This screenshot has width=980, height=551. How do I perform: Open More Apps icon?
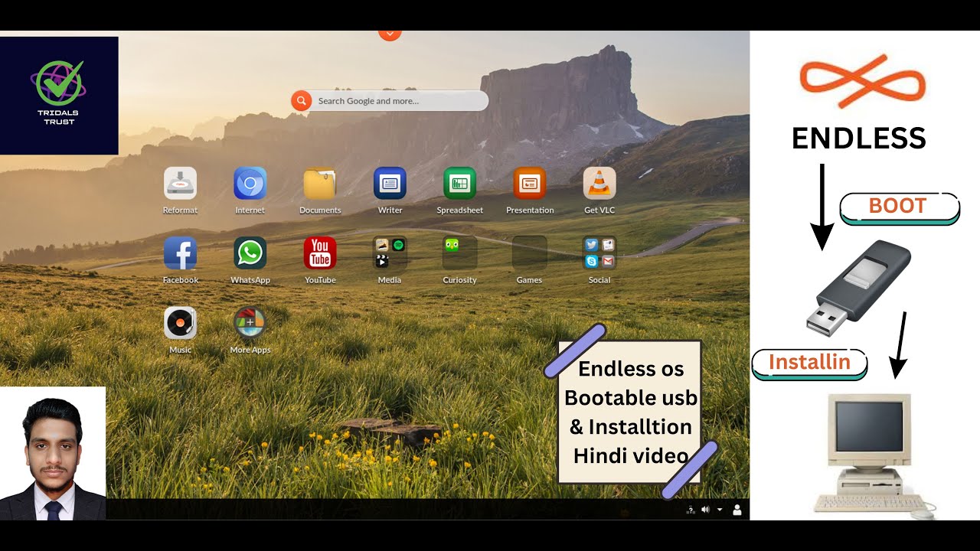click(250, 323)
